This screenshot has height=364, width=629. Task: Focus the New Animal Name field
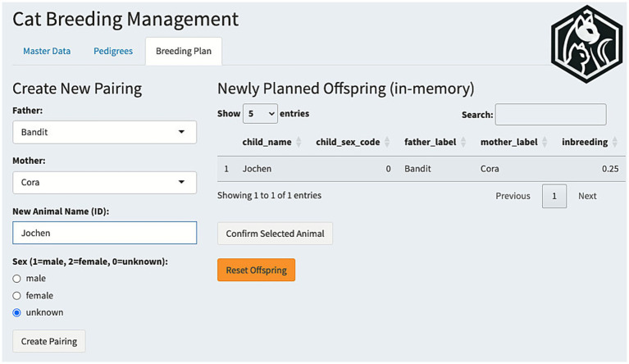tap(104, 233)
